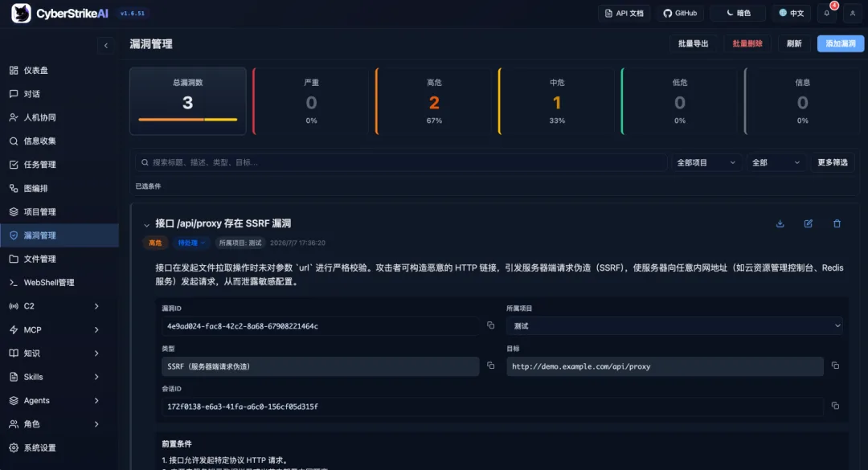Collapse the SSRF vulnerability card chevron
The width and height of the screenshot is (868, 470).
coord(146,225)
